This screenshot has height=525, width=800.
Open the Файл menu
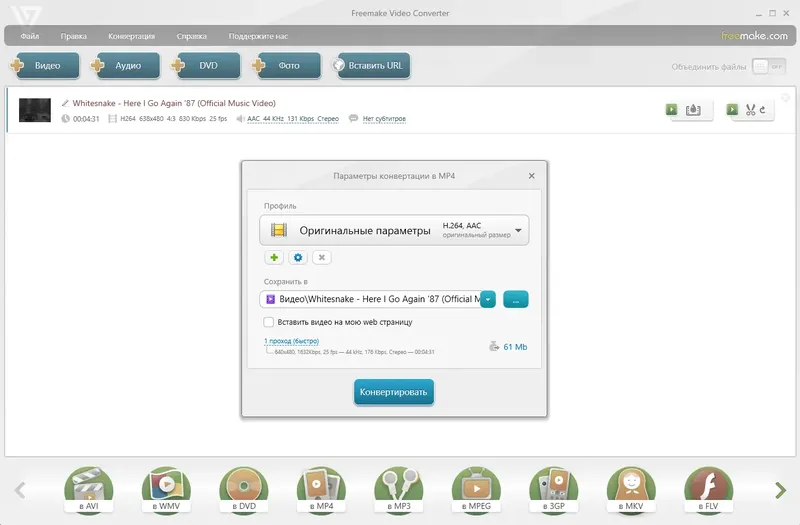[x=30, y=36]
